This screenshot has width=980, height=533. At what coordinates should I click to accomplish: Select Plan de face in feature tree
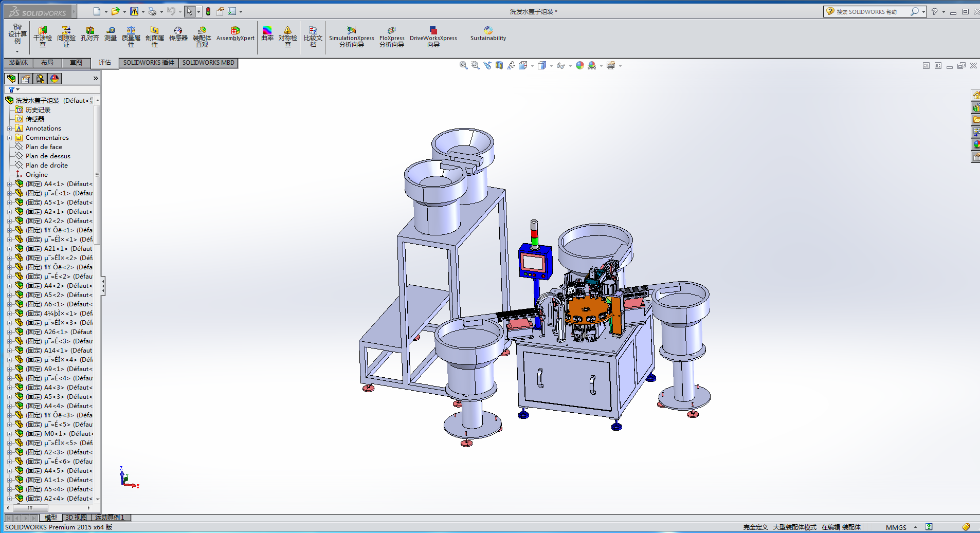coord(44,147)
